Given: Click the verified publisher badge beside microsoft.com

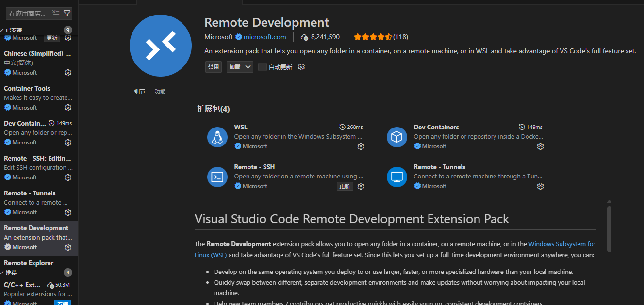Looking at the screenshot, I should [238, 37].
